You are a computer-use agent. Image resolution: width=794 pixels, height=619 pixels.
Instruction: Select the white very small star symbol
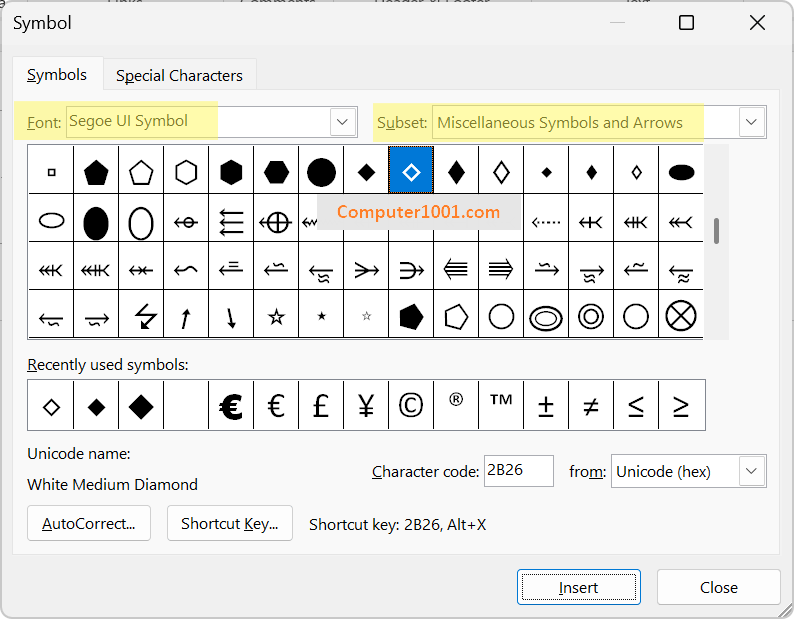366,316
